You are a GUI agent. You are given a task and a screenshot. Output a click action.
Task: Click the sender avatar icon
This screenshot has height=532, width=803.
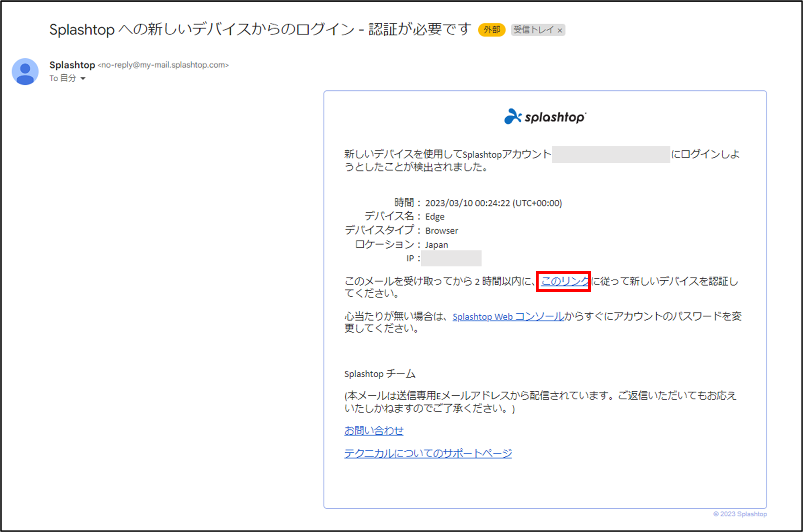point(25,71)
